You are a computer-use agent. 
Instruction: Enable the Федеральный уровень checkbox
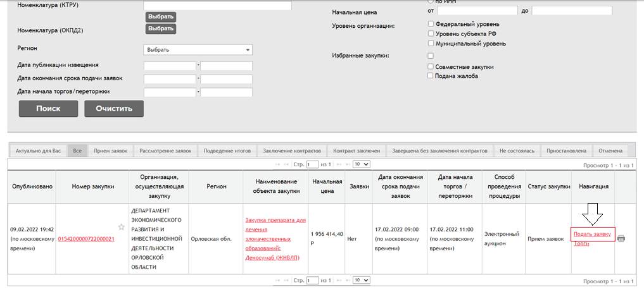(x=431, y=24)
